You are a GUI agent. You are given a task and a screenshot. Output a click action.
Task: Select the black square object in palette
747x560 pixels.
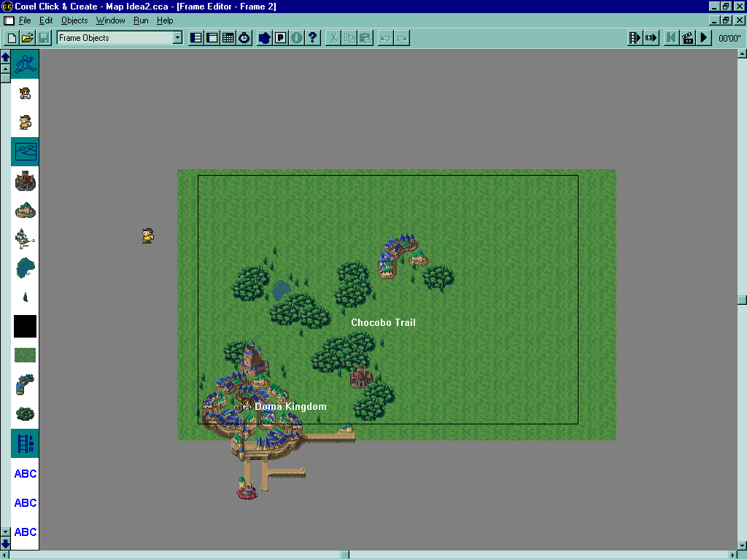pos(26,326)
